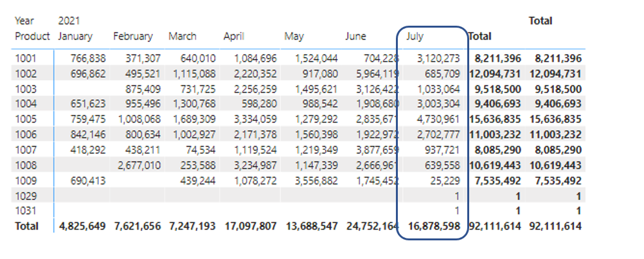Click July value 3,120,273
The image size is (644, 259).
[x=438, y=58]
